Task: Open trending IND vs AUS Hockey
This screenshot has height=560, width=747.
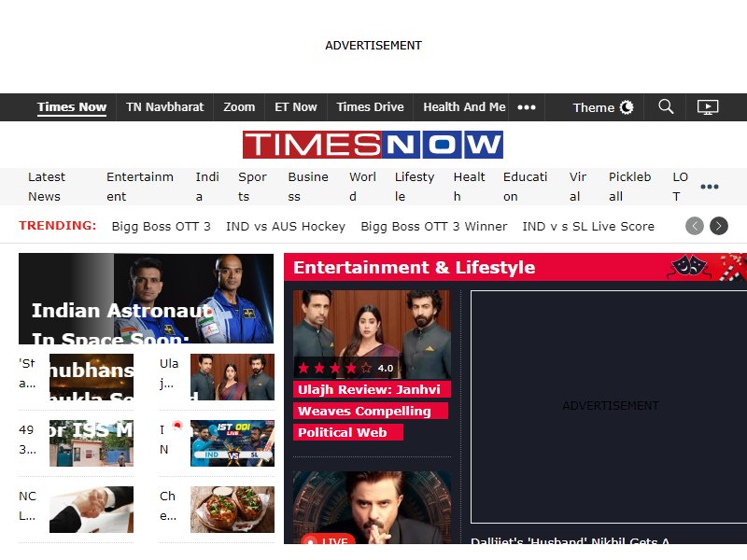Action: click(286, 226)
